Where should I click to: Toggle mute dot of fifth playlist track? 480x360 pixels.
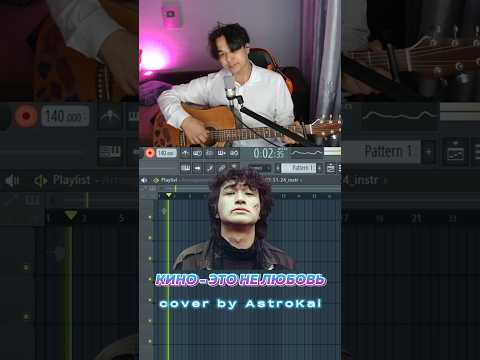coord(150,300)
